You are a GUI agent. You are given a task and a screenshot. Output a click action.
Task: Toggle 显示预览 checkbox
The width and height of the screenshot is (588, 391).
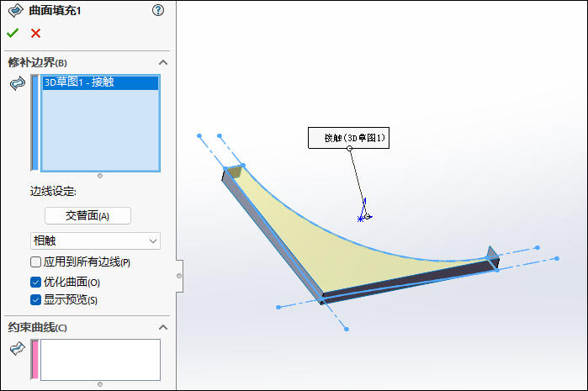(x=36, y=299)
